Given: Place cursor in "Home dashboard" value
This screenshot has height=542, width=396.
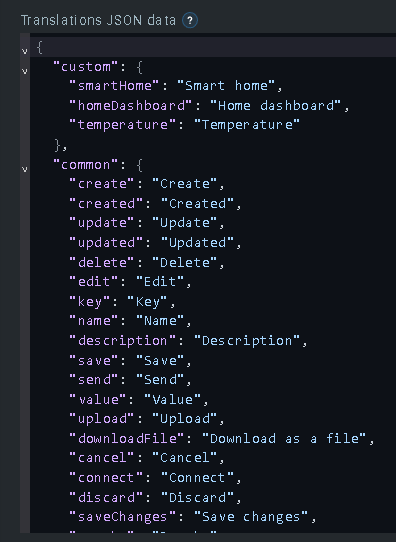Looking at the screenshot, I should [x=276, y=105].
